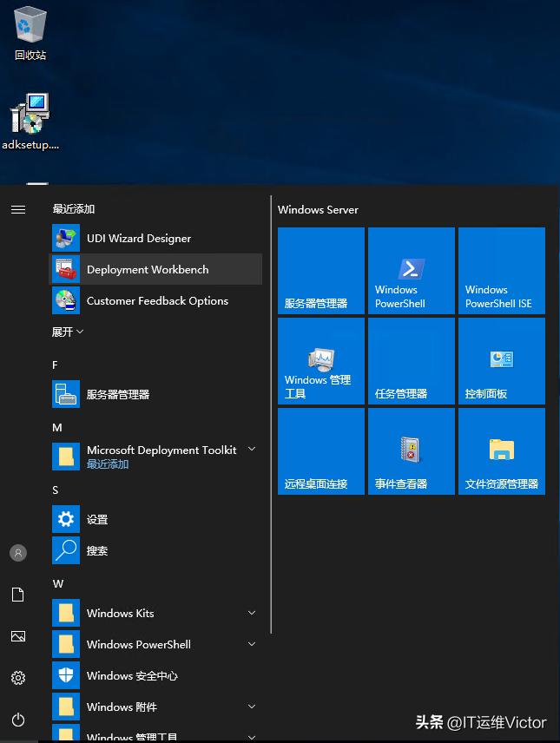Launch UDI Wizard Designer app icon
560x743 pixels.
(66, 238)
